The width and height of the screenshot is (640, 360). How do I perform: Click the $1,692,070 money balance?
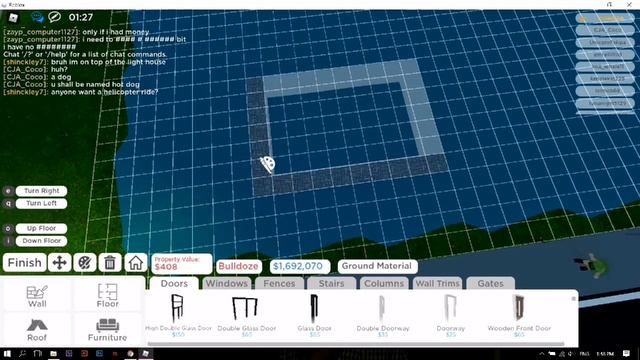point(300,266)
